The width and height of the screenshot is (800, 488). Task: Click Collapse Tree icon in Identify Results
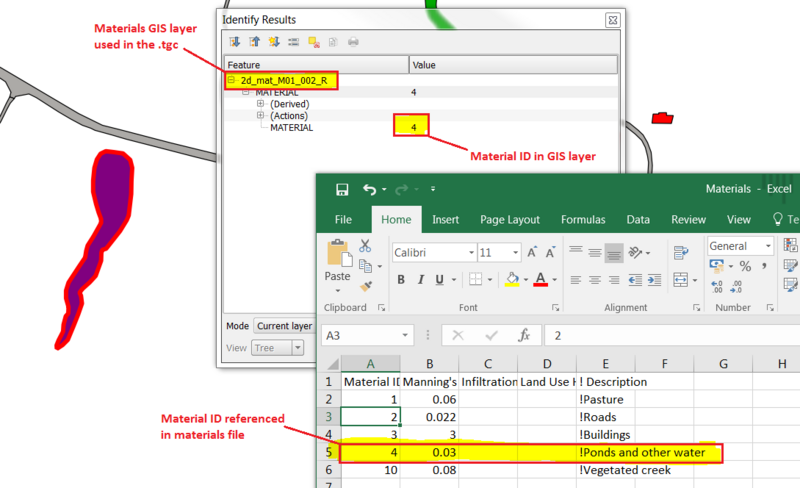(x=254, y=42)
